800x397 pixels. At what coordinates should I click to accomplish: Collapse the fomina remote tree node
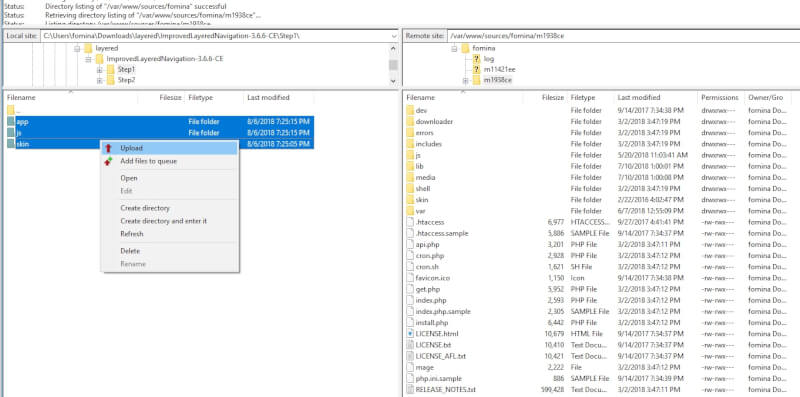click(x=454, y=48)
